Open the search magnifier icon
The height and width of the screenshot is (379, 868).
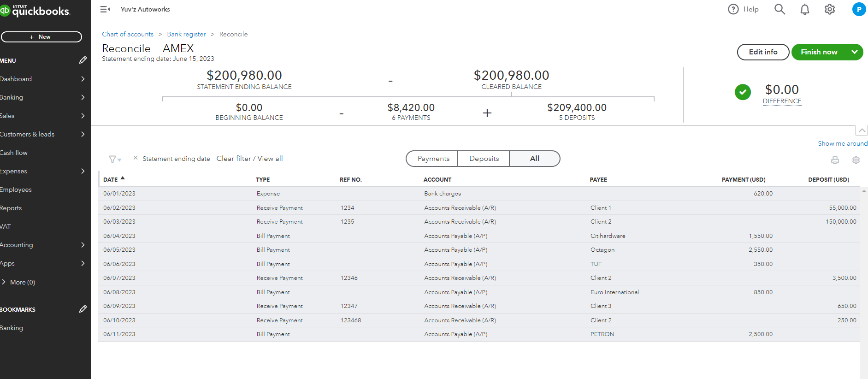779,9
